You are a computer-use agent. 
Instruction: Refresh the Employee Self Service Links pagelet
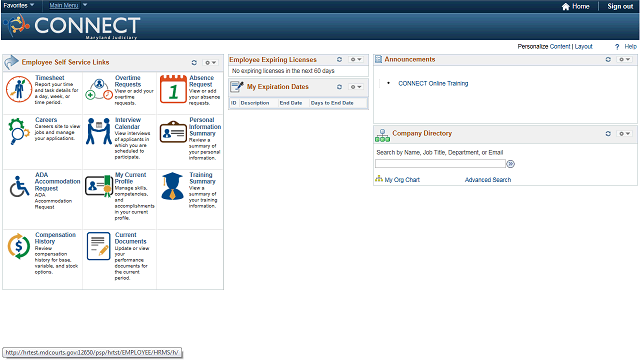(194, 62)
